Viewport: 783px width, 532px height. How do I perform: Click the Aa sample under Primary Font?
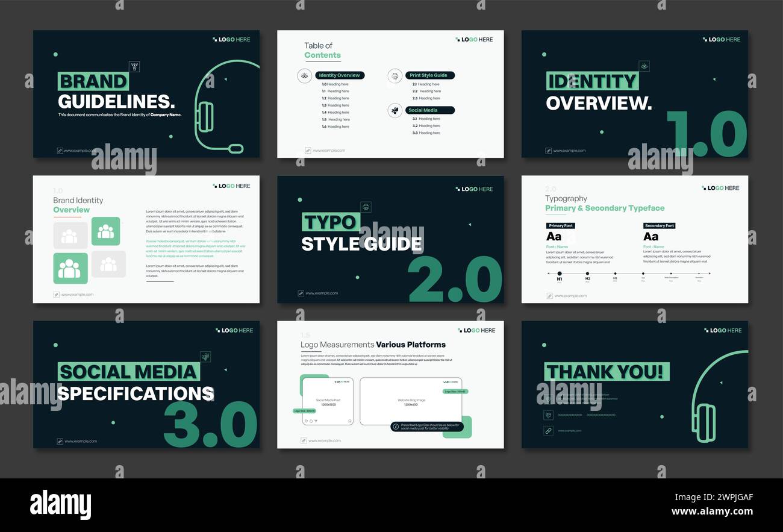pyautogui.click(x=554, y=237)
